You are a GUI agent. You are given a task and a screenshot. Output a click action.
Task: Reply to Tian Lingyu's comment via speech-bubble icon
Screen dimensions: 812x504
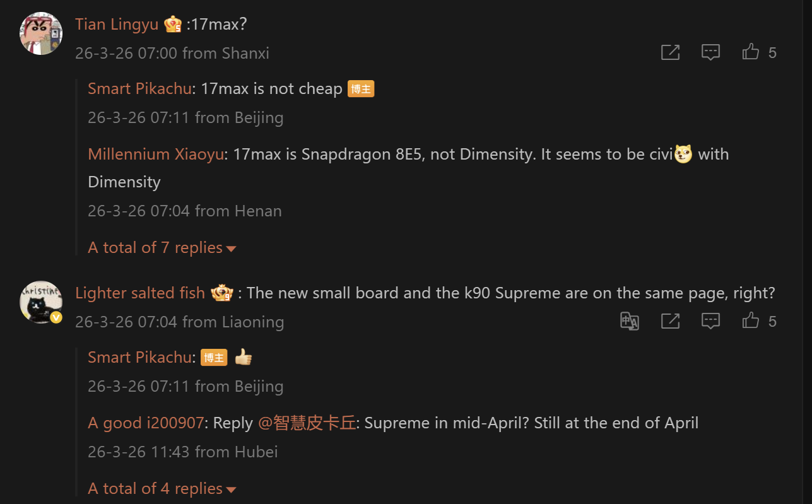[x=710, y=52]
